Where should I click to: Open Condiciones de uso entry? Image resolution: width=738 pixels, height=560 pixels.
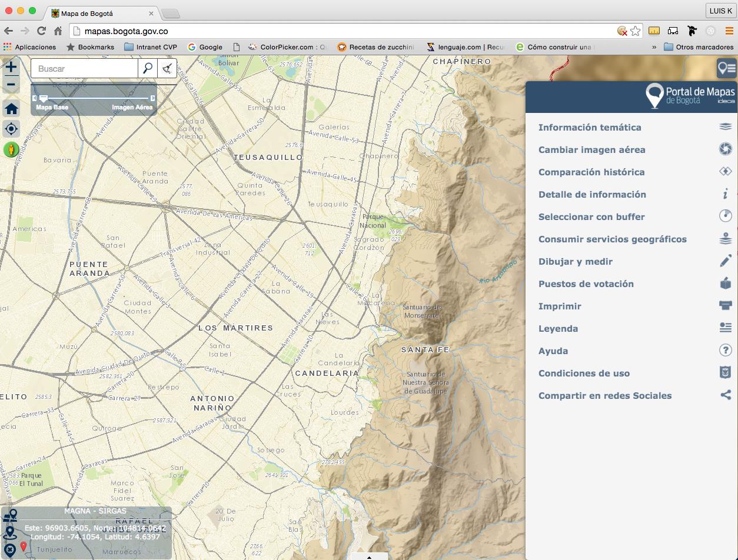(x=584, y=373)
